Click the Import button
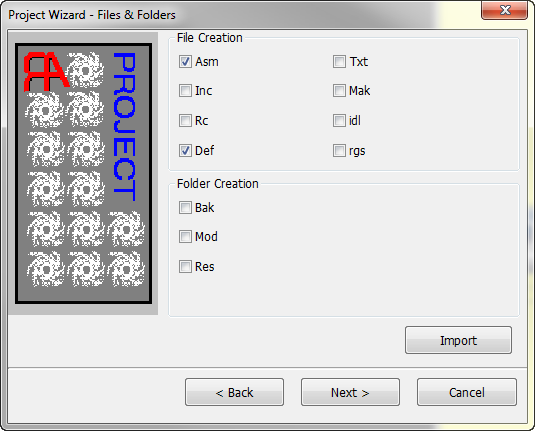 pyautogui.click(x=458, y=340)
